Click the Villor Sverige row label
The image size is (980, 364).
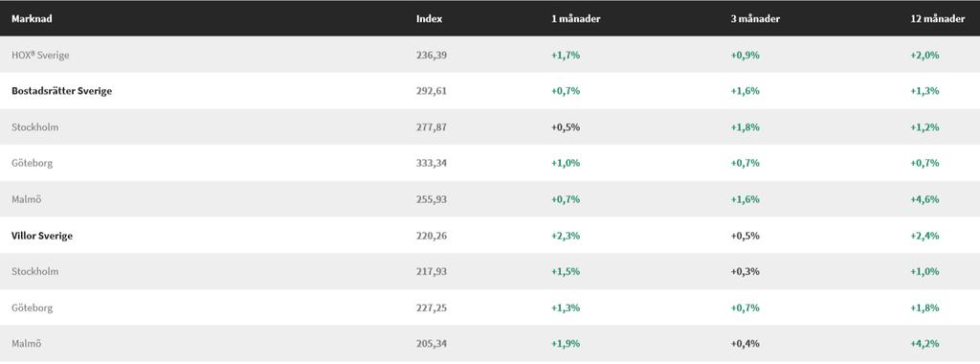42,236
